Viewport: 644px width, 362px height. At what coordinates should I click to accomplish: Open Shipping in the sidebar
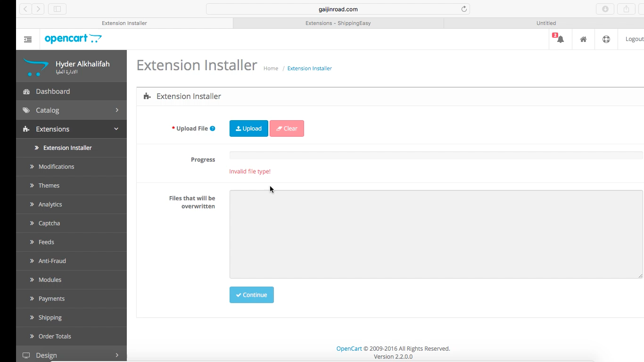click(x=71, y=318)
